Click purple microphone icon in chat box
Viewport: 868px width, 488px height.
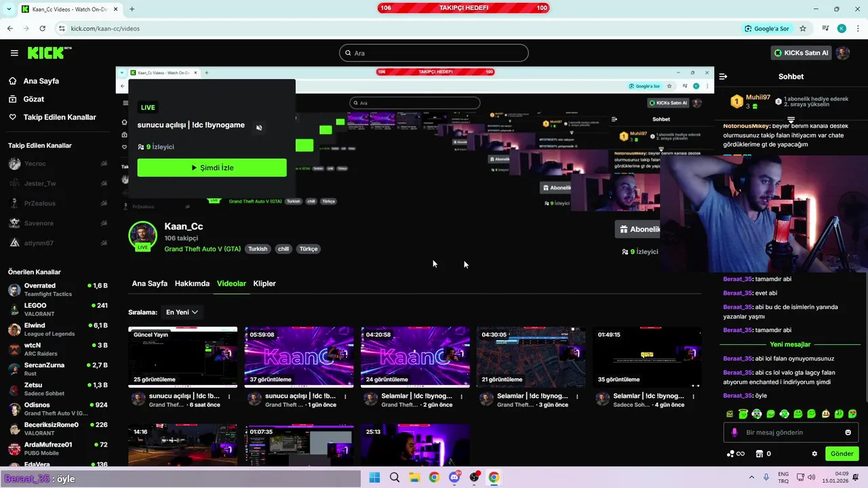[734, 432]
